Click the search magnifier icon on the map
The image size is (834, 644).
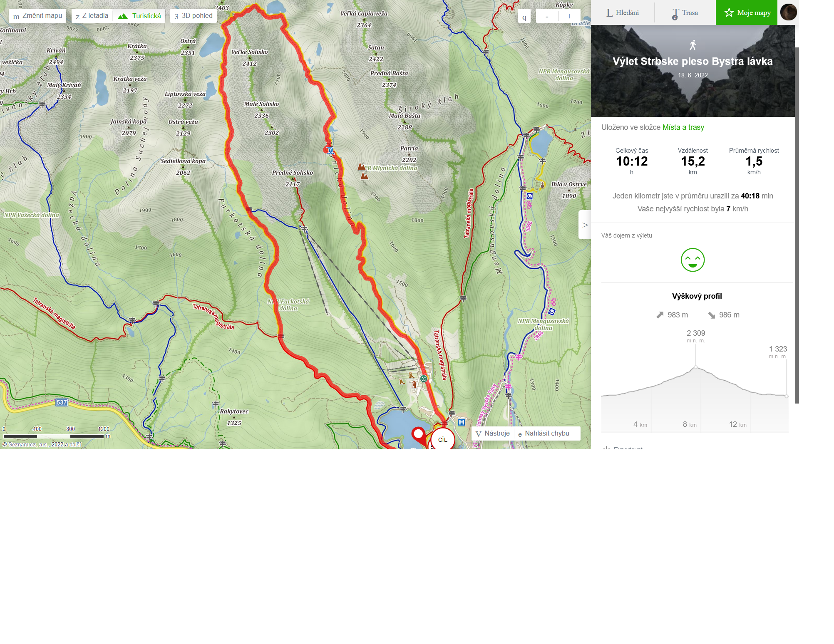(x=524, y=16)
